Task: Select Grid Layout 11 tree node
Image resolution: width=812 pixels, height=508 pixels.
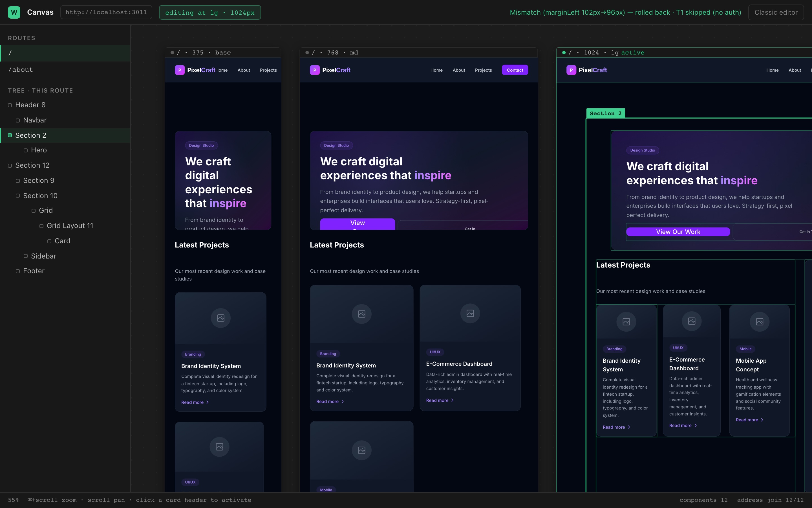Action: point(65,226)
